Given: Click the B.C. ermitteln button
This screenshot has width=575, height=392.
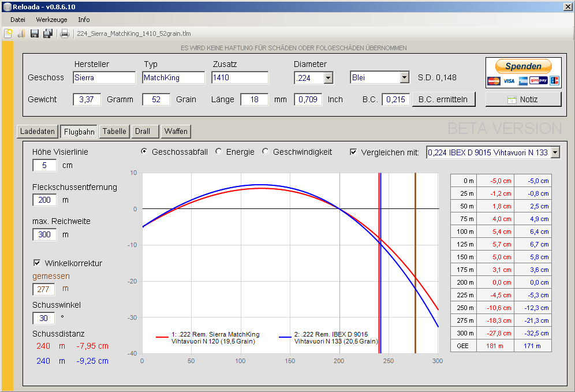Looking at the screenshot, I should [443, 99].
